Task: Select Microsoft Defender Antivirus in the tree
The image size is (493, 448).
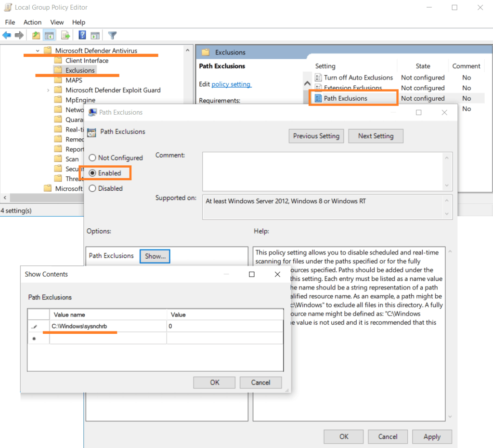Action: 96,51
